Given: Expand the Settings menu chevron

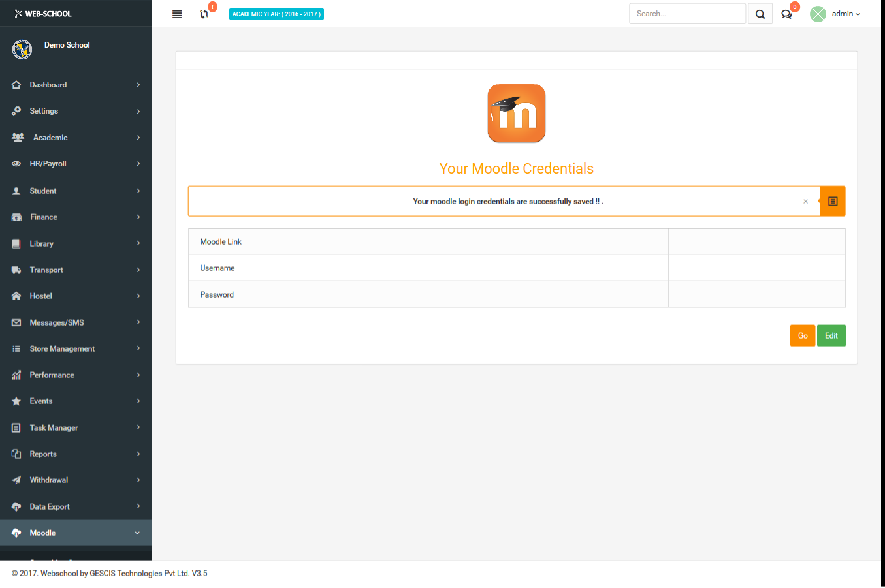Looking at the screenshot, I should tap(138, 112).
